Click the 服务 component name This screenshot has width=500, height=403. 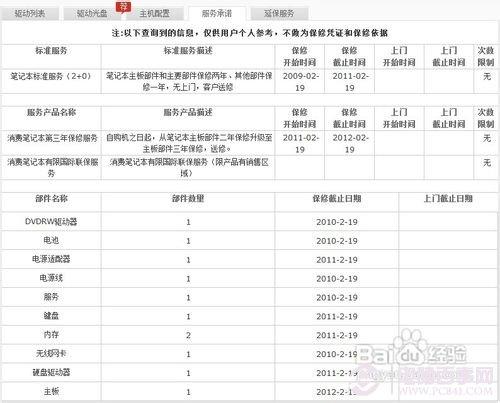51,297
